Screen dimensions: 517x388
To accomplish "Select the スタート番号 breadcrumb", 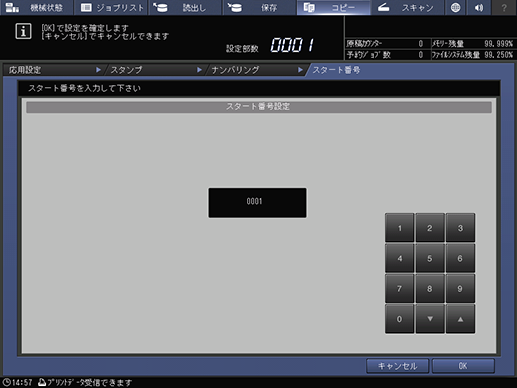I will pyautogui.click(x=336, y=70).
